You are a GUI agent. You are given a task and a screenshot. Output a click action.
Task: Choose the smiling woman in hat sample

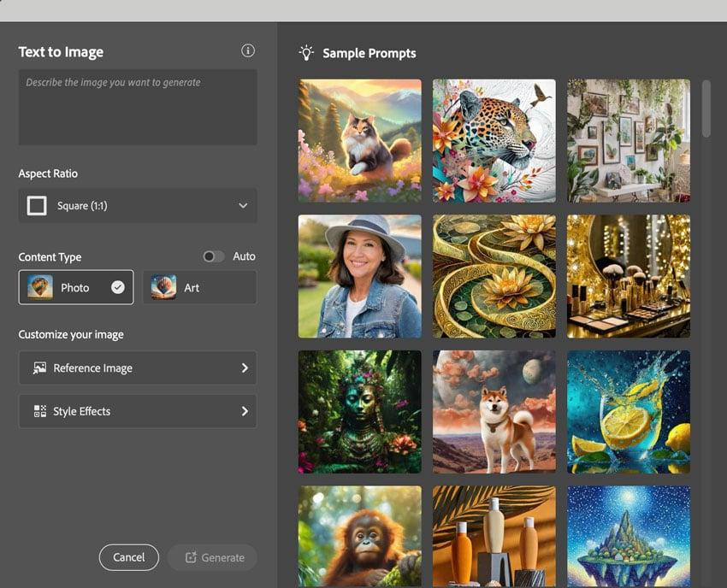360,276
